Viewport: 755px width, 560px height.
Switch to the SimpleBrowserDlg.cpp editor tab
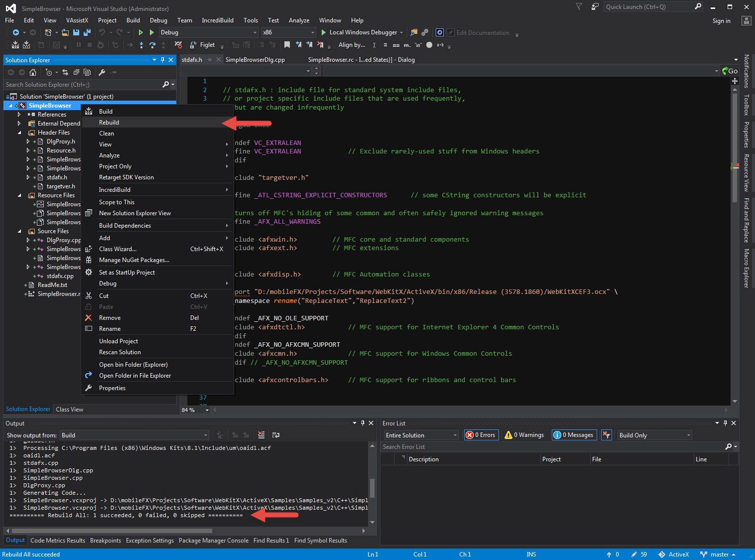click(255, 60)
